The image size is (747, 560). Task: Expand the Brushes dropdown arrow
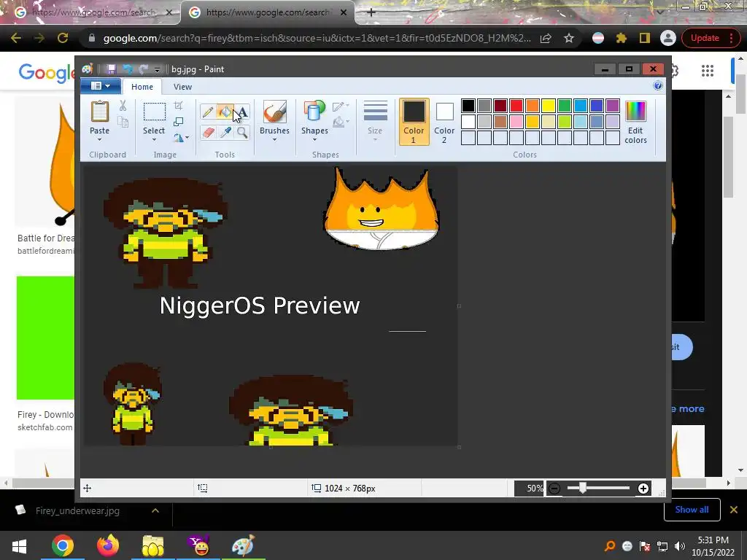[274, 139]
